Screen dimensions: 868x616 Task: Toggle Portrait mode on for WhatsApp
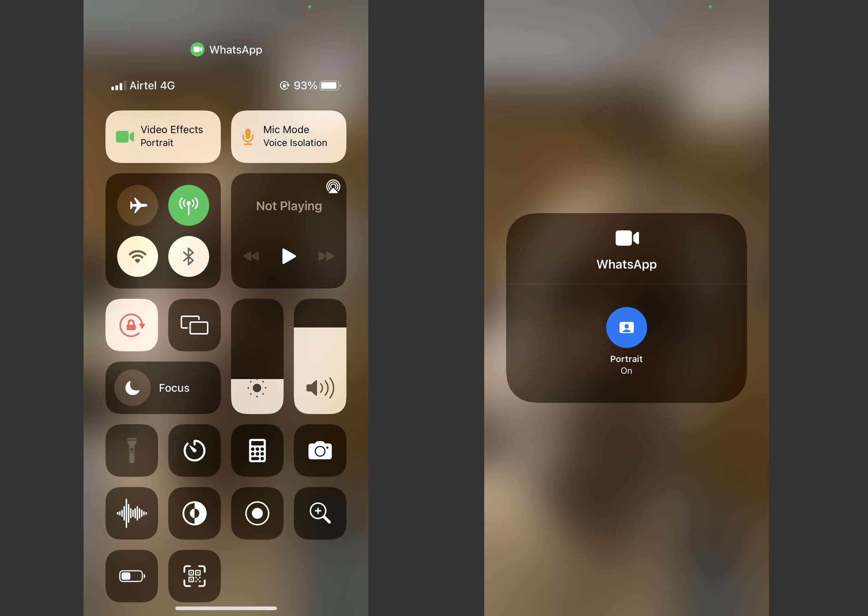tap(625, 327)
